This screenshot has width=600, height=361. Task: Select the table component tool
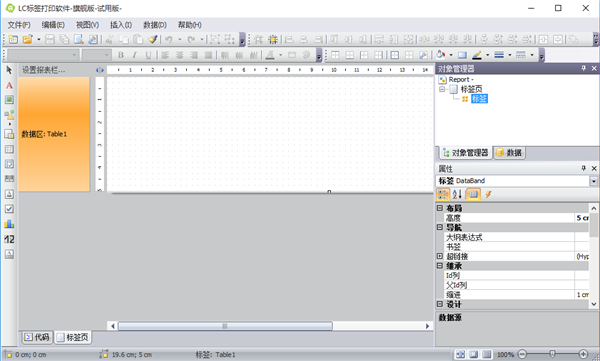click(9, 149)
